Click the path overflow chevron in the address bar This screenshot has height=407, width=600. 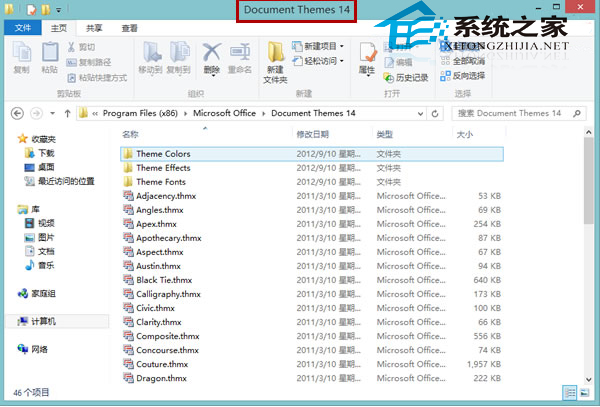point(95,114)
